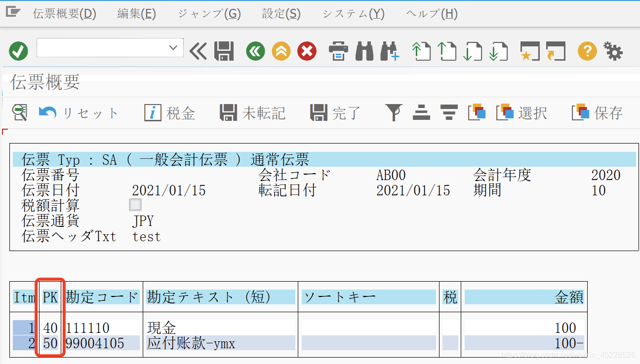Click the choose detail magnifier icon

(20, 113)
